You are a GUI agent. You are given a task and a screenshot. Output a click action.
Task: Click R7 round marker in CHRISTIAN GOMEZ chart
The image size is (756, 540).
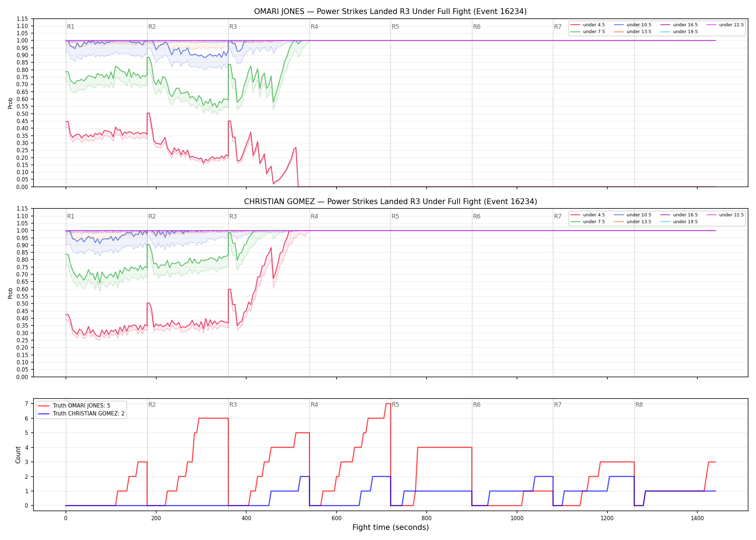click(x=558, y=216)
